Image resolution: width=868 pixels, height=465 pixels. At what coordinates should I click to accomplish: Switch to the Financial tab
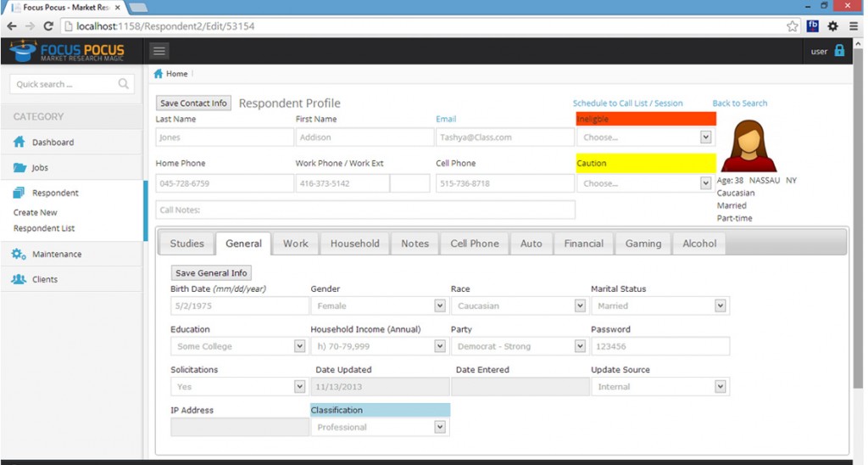pyautogui.click(x=583, y=244)
